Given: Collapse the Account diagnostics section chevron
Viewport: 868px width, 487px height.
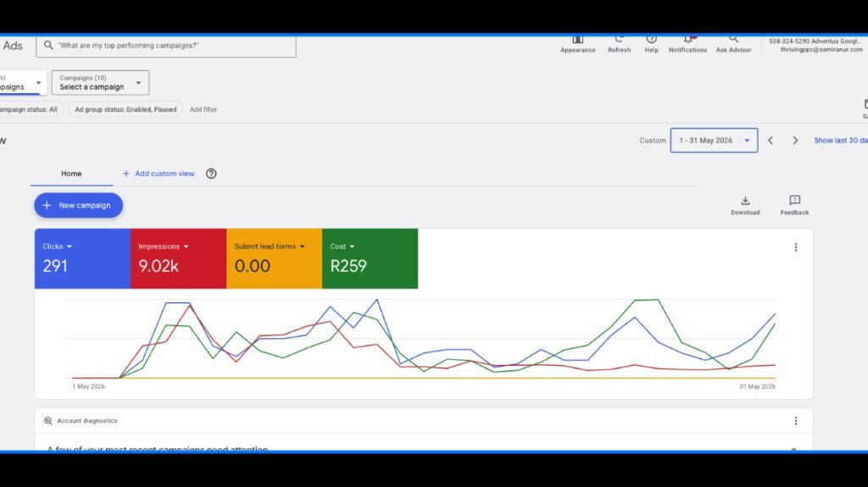Looking at the screenshot, I should tap(793, 449).
